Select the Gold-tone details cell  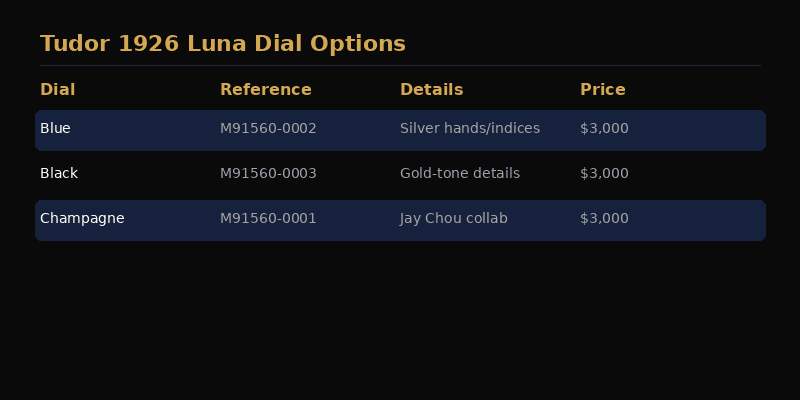pyautogui.click(x=460, y=173)
